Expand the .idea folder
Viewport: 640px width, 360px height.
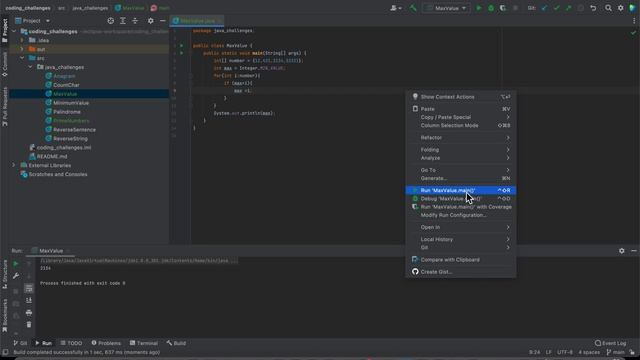(x=22, y=40)
